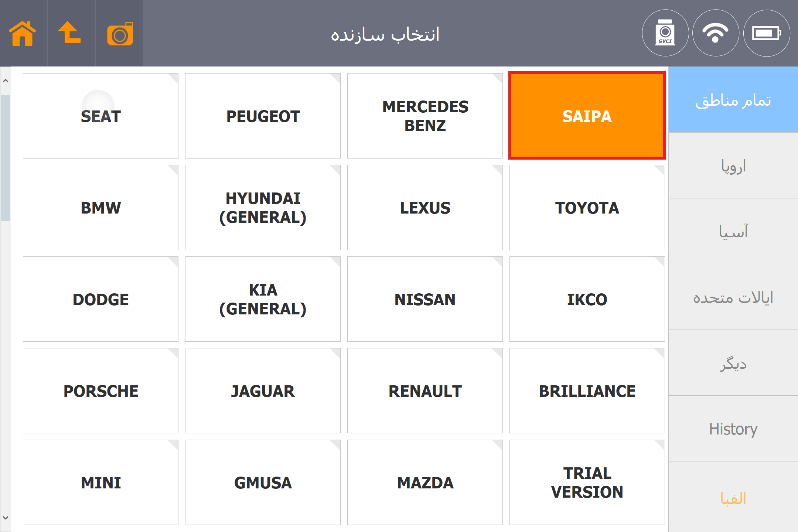Go to the home screen icon
The width and height of the screenshot is (798, 532).
pos(23,33)
